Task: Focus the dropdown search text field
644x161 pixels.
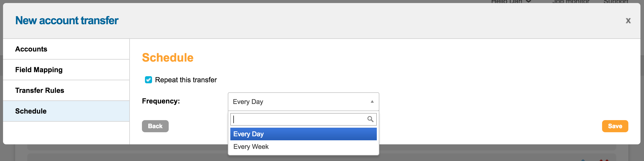Action: point(298,119)
